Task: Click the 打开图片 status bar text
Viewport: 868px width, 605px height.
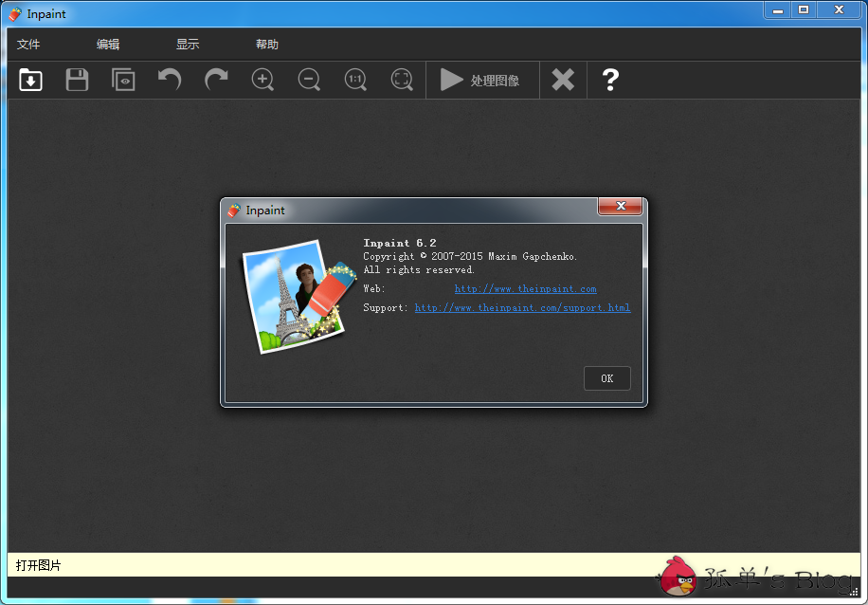Action: tap(38, 565)
